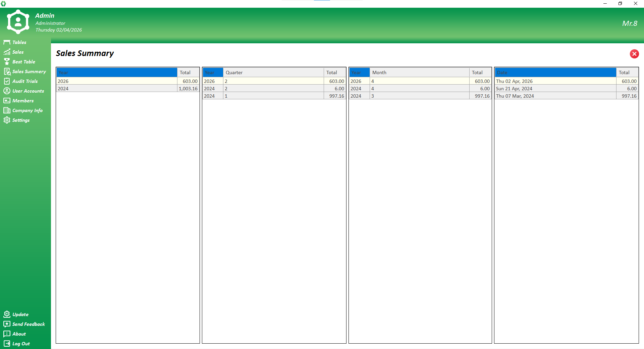Select Send Feedback in sidebar
This screenshot has height=349, width=644.
point(29,324)
